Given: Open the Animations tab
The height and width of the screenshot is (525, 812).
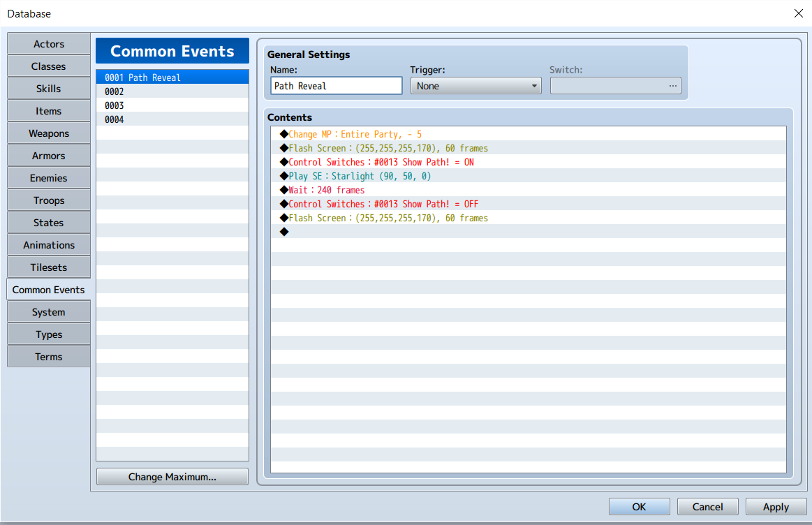Looking at the screenshot, I should pyautogui.click(x=49, y=245).
